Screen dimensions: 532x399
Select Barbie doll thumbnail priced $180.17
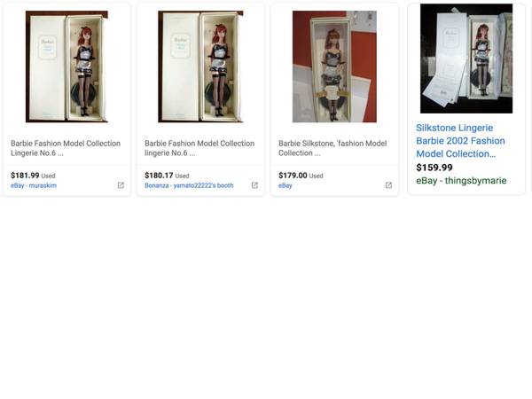coord(200,66)
